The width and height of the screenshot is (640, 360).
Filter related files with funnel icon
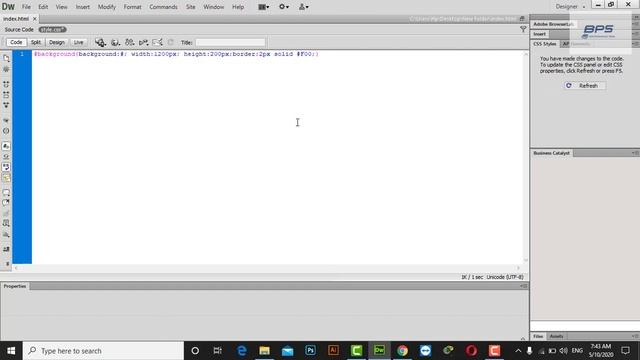523,29
